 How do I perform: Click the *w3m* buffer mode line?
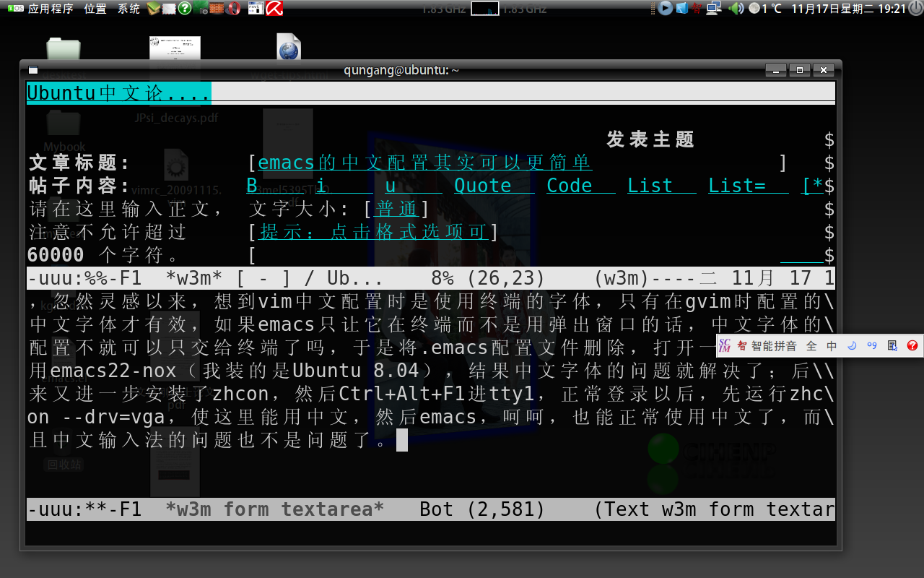pos(431,278)
